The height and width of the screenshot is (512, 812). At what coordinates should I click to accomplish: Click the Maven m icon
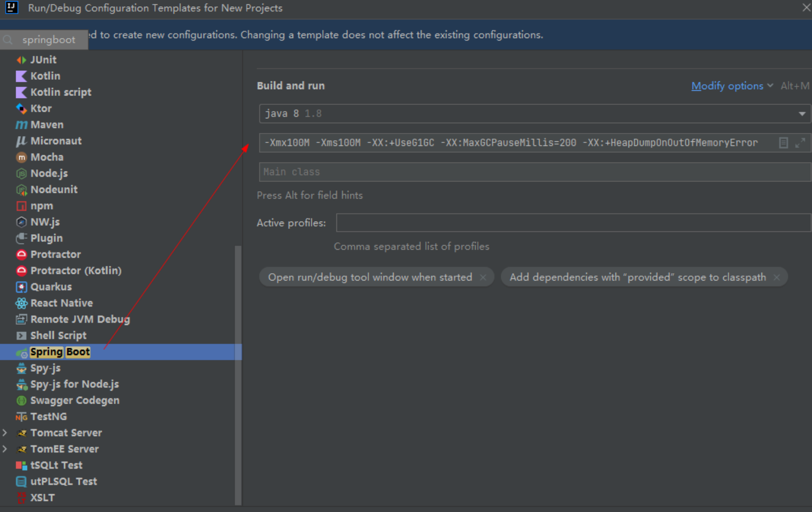click(21, 125)
